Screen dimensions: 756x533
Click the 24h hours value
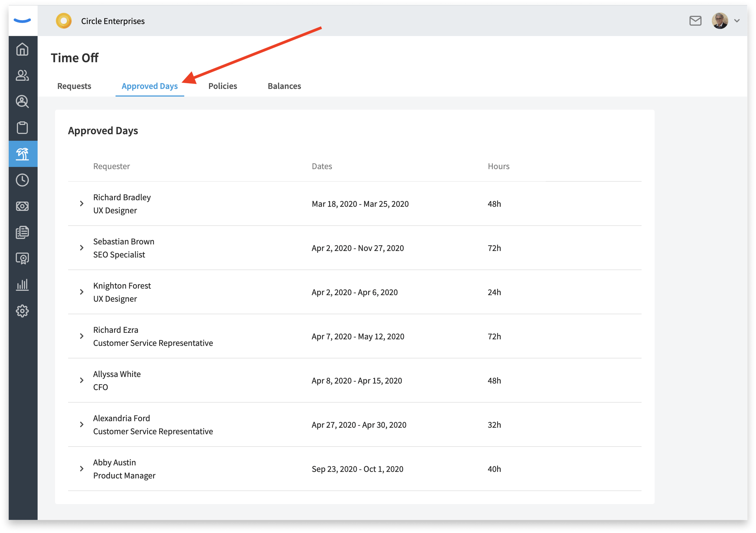point(494,292)
